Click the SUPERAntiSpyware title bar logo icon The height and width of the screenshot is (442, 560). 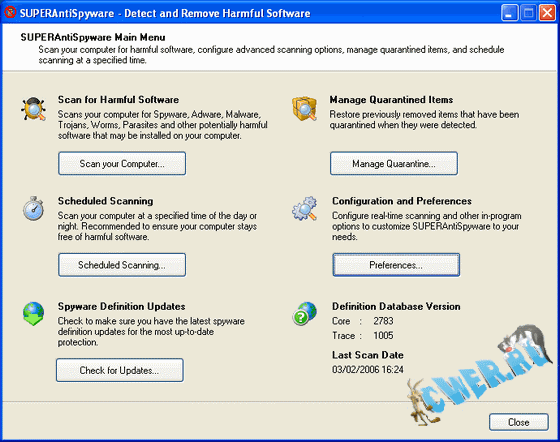pyautogui.click(x=10, y=13)
